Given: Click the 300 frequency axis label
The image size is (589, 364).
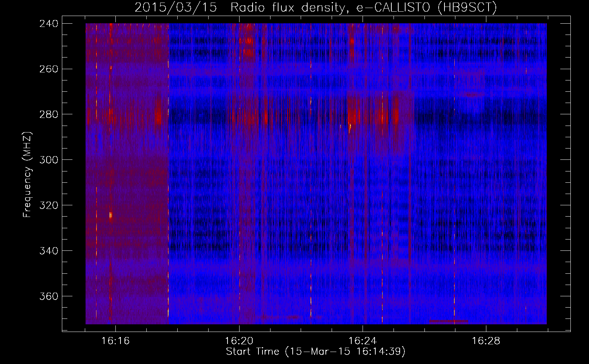Looking at the screenshot, I should pyautogui.click(x=49, y=160).
